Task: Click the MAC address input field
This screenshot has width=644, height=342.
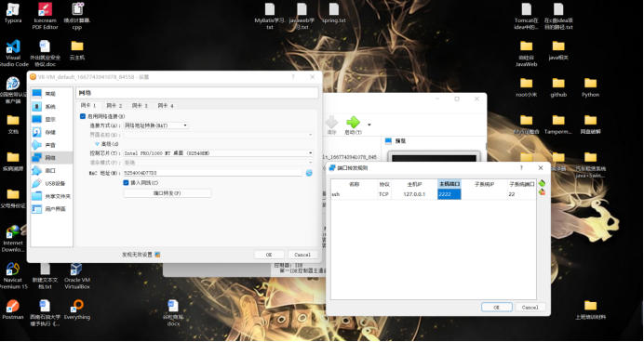Action: pos(212,173)
